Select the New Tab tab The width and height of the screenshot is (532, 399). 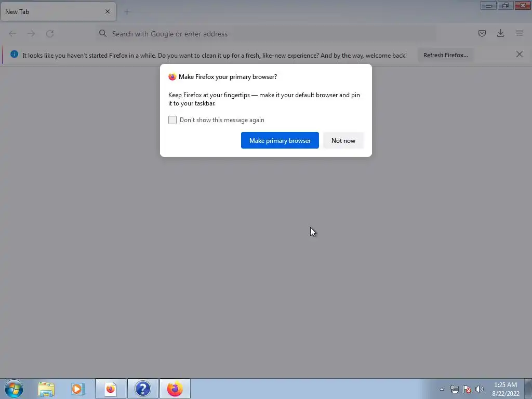click(58, 11)
